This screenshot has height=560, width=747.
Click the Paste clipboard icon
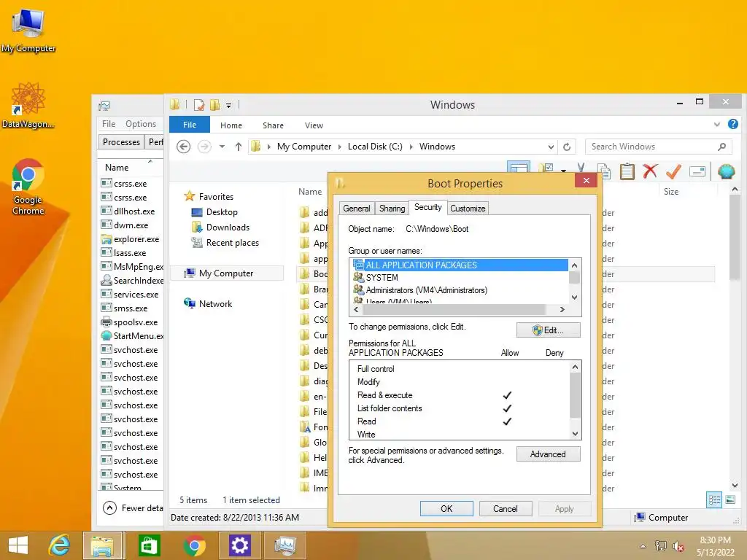pos(627,171)
